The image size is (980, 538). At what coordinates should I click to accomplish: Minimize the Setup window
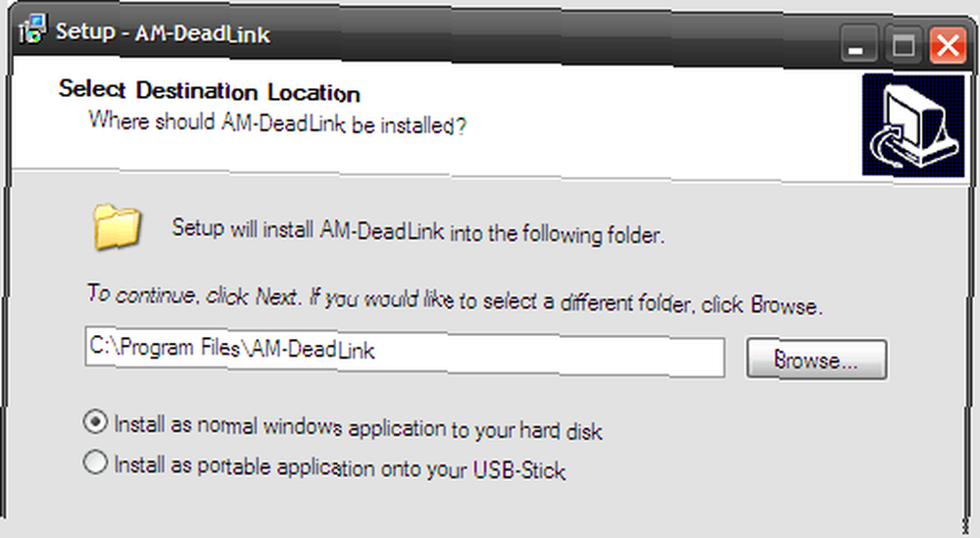[858, 44]
